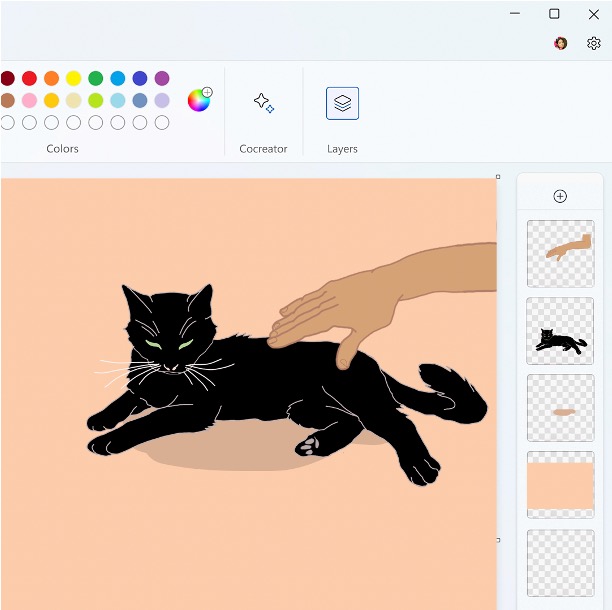The image size is (612, 610).
Task: Open Paint settings gear
Action: tap(594, 43)
